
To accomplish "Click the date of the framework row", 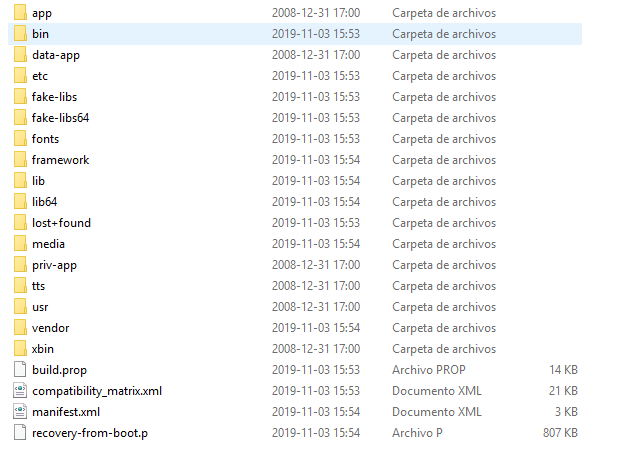I will (x=316, y=160).
